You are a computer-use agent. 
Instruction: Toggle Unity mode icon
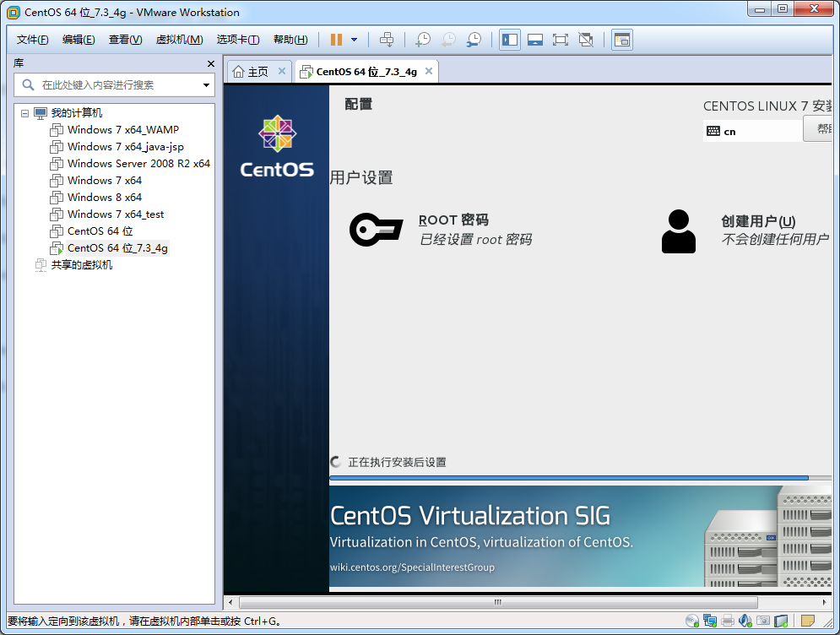tap(586, 40)
